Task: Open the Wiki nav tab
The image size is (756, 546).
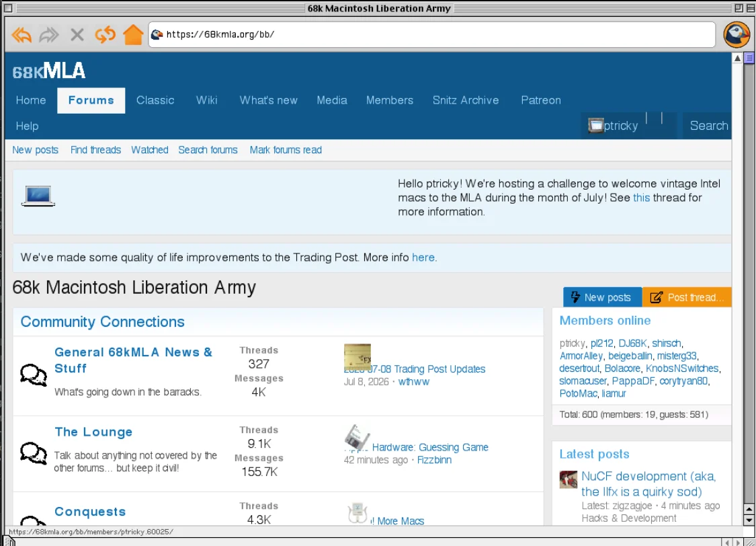Action: 207,100
